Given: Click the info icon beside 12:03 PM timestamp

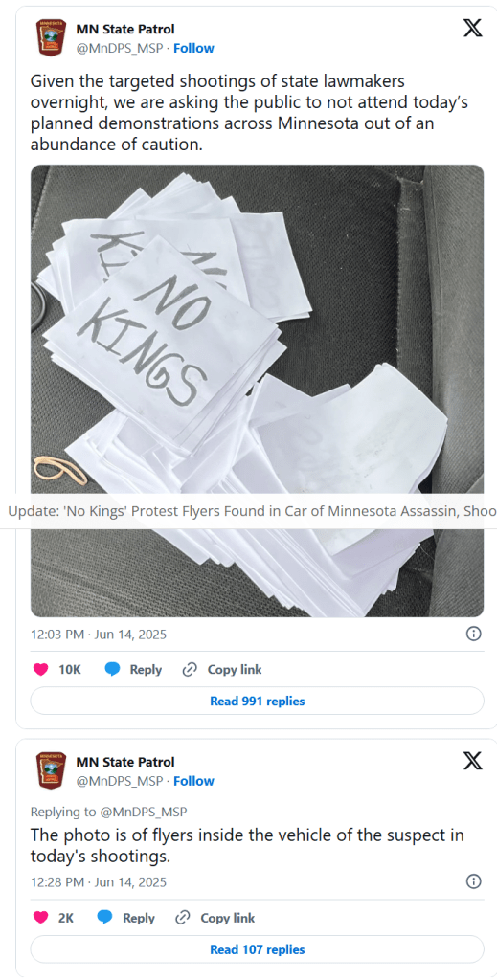Looking at the screenshot, I should pos(474,634).
